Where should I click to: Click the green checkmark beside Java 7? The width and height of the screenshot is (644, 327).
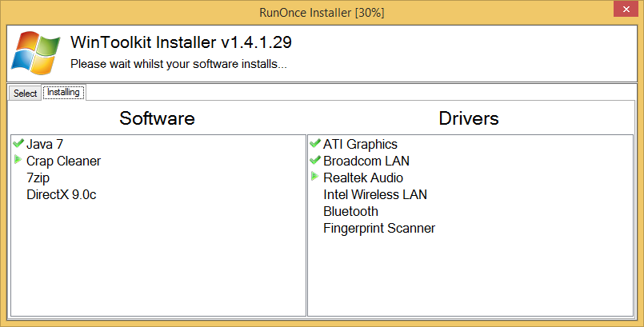click(18, 143)
